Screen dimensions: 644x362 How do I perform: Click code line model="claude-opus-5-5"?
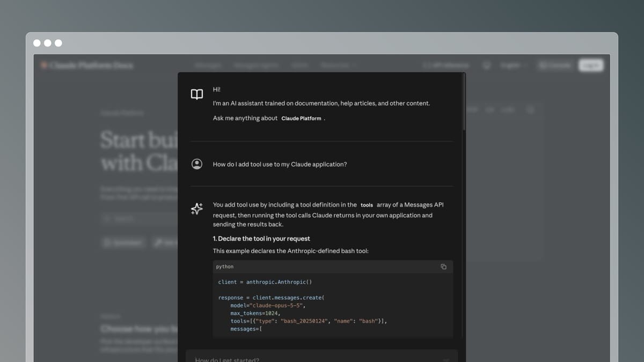(268, 306)
